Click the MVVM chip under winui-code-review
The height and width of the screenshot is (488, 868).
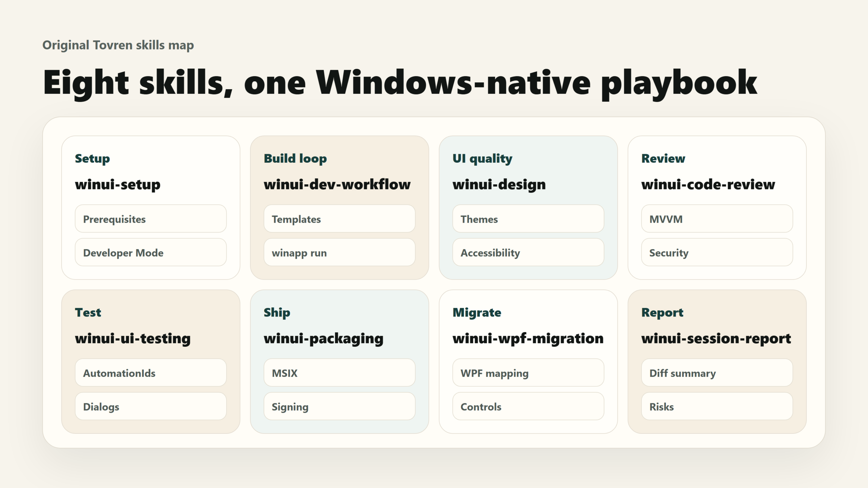(x=717, y=219)
